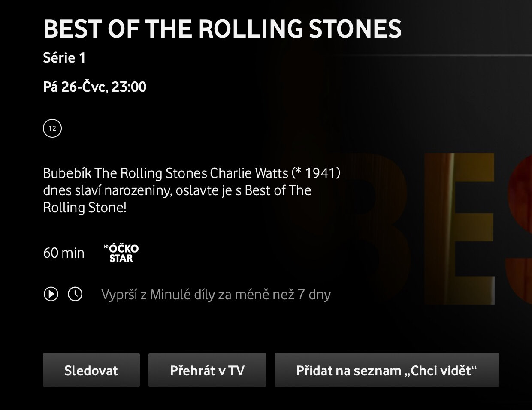Click the Charlie Watts name in description
This screenshot has height=410, width=532.
click(x=249, y=173)
